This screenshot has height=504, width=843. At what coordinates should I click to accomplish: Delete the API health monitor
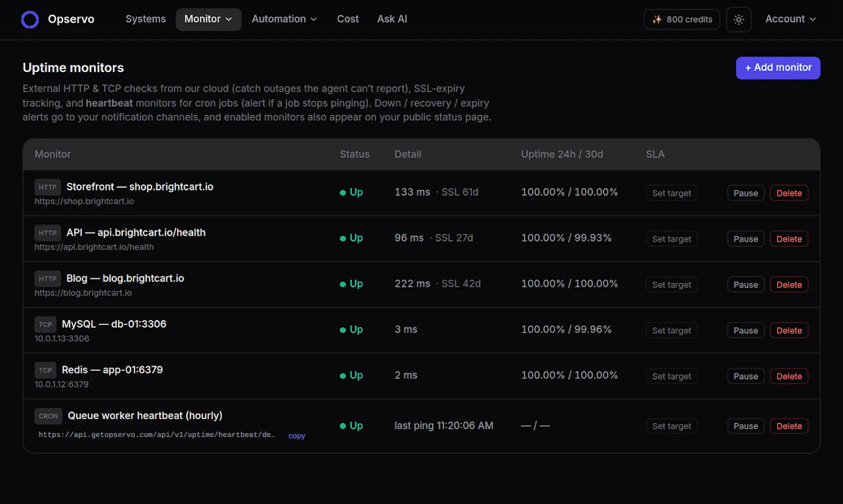click(789, 239)
